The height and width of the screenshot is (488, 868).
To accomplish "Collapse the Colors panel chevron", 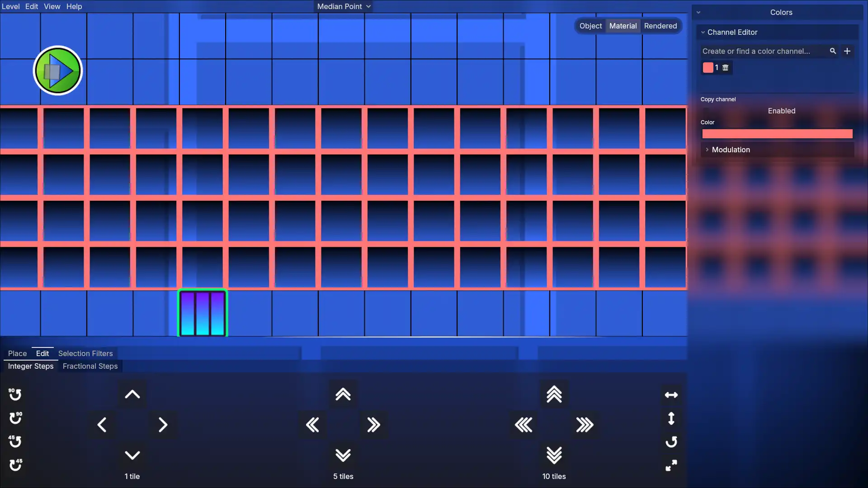I will 698,12.
